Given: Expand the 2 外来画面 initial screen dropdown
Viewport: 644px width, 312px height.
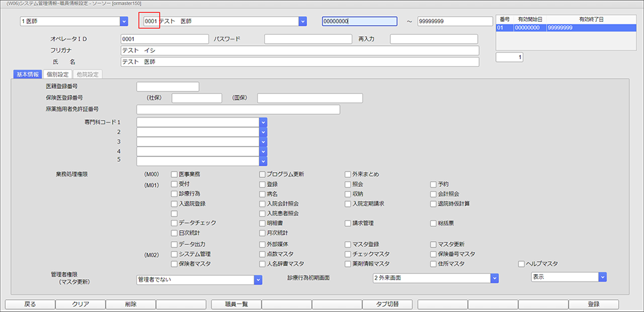Looking at the screenshot, I should 495,278.
